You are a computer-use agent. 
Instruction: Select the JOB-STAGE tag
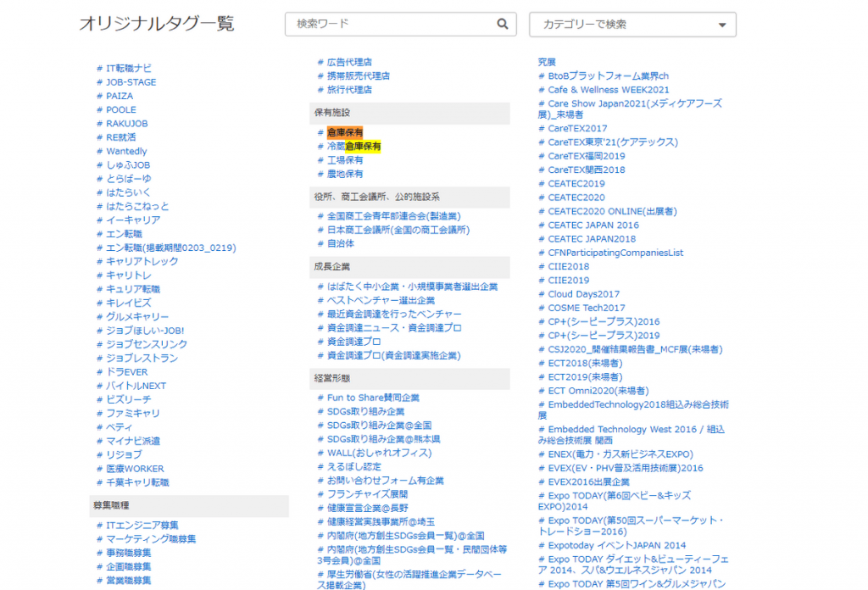[131, 82]
